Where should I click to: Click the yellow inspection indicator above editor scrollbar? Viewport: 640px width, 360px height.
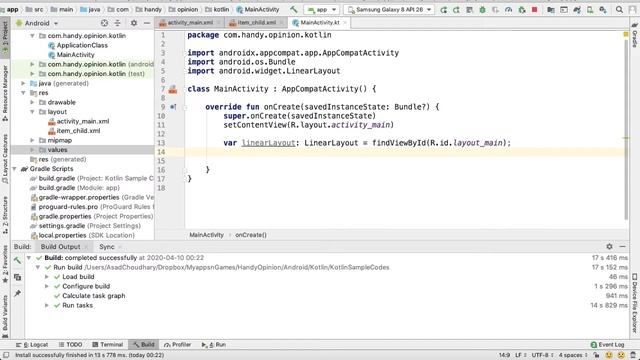[626, 35]
